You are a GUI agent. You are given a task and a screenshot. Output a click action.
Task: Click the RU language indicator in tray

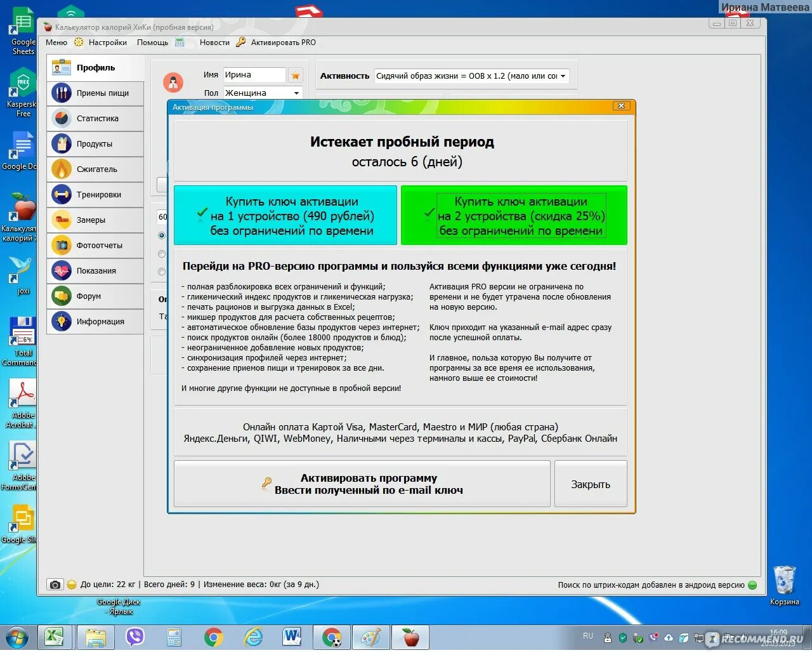coord(588,636)
